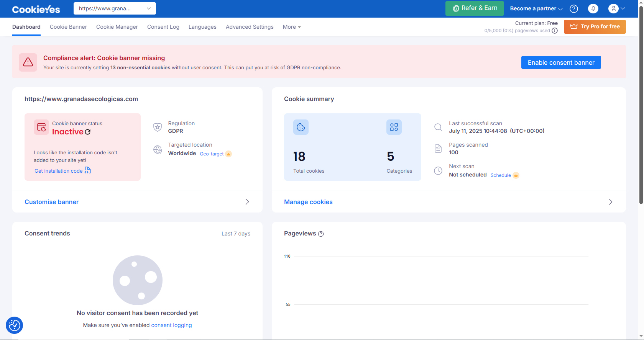Click the granadasecologicas.com site heading
The width and height of the screenshot is (644, 340).
(x=81, y=99)
